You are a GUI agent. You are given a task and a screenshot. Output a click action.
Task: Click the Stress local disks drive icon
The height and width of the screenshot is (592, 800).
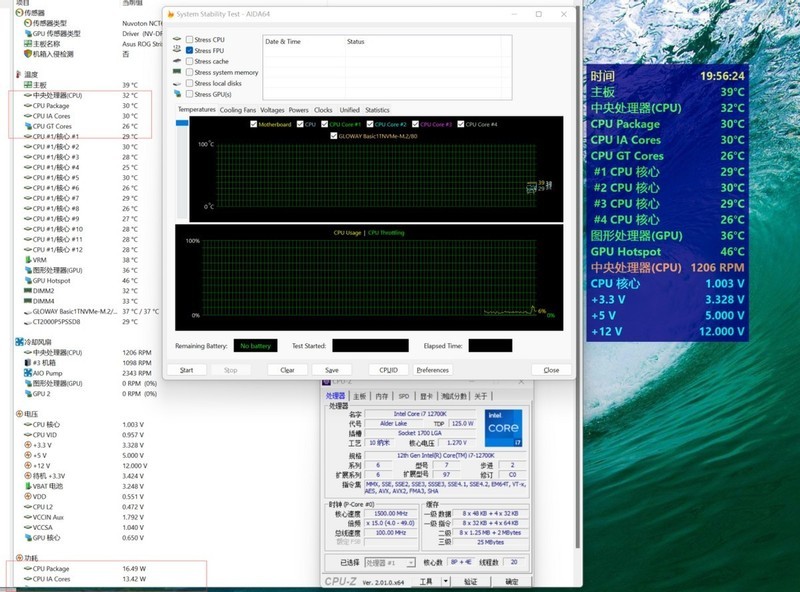click(177, 83)
